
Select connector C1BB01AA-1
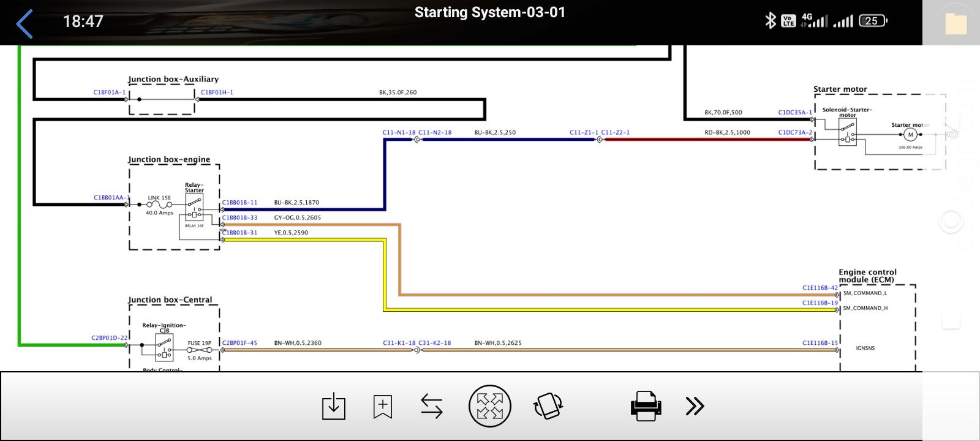[111, 198]
